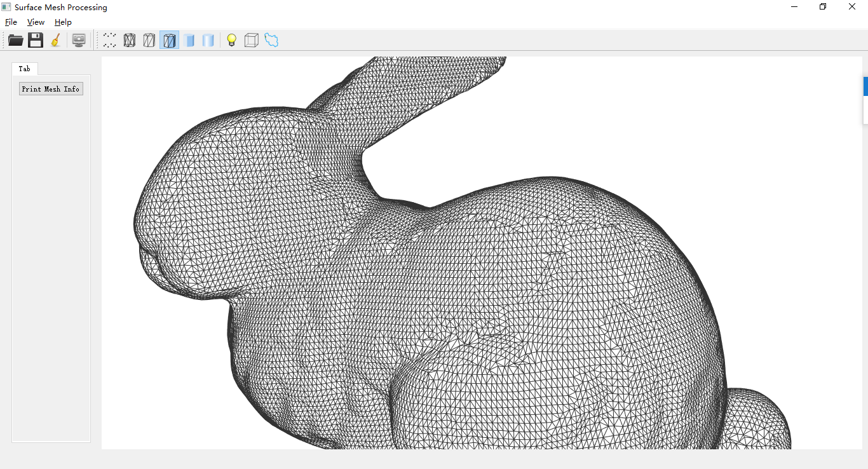
Task: Clear the scene using the broom icon
Action: [55, 39]
